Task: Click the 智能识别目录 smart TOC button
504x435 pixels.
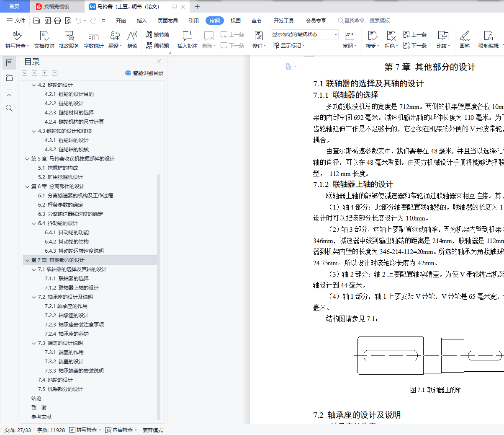Action: pos(144,73)
